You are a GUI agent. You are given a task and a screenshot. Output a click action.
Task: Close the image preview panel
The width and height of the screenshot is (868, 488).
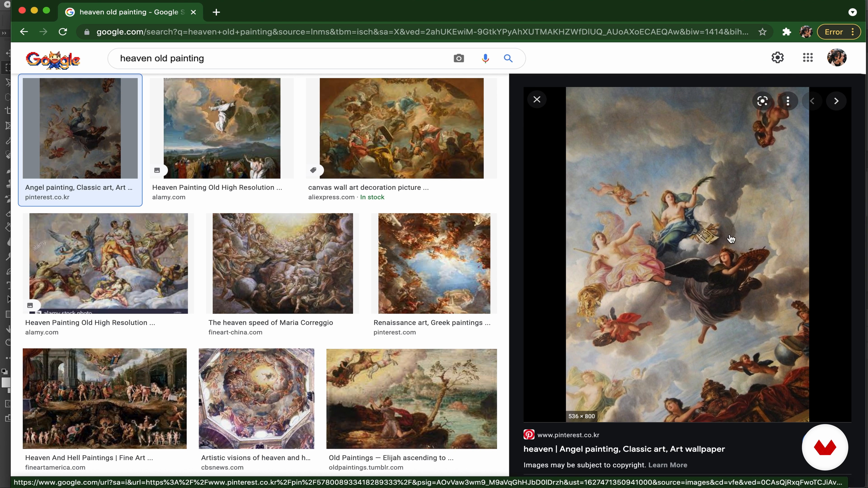coord(537,99)
